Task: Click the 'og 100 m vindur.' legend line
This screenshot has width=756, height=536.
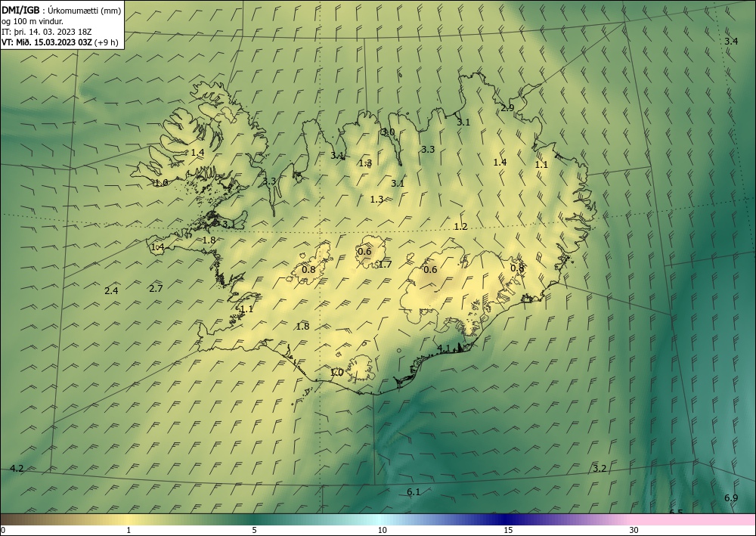Action: 33,21
